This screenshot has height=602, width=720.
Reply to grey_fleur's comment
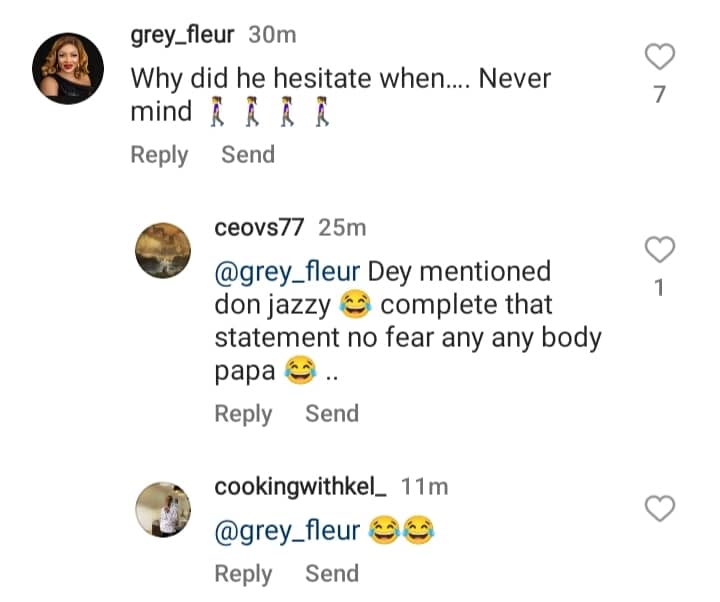(x=159, y=155)
